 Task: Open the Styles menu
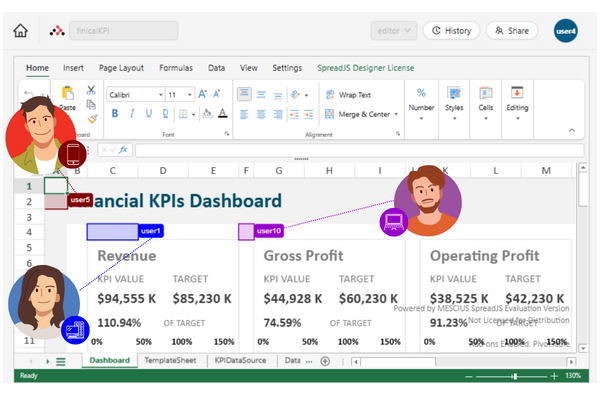pos(454,103)
